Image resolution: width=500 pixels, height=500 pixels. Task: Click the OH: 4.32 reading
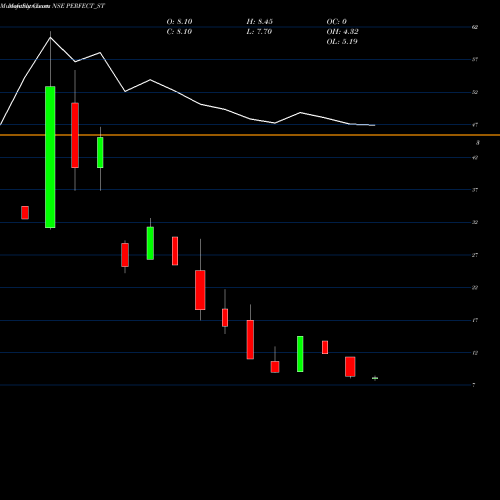[342, 31]
